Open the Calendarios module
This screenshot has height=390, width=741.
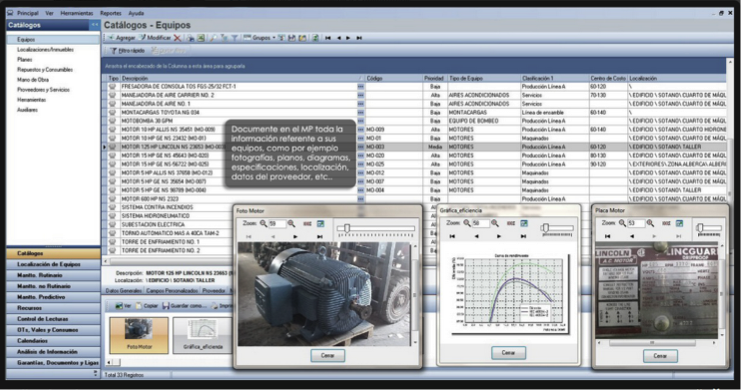click(53, 340)
